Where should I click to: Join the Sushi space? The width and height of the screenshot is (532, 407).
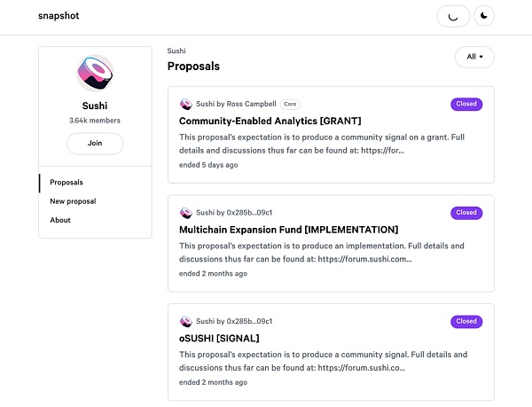[x=95, y=144]
